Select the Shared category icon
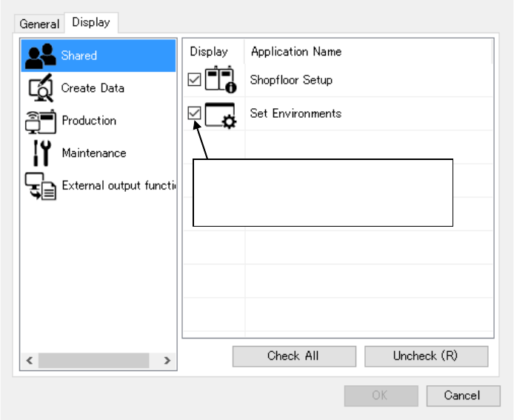Viewport: 514px width, 420px height. click(x=40, y=56)
